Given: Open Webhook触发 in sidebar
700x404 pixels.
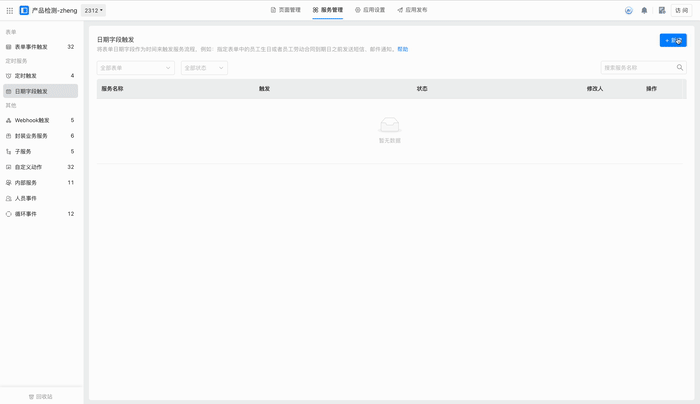Looking at the screenshot, I should pos(31,120).
